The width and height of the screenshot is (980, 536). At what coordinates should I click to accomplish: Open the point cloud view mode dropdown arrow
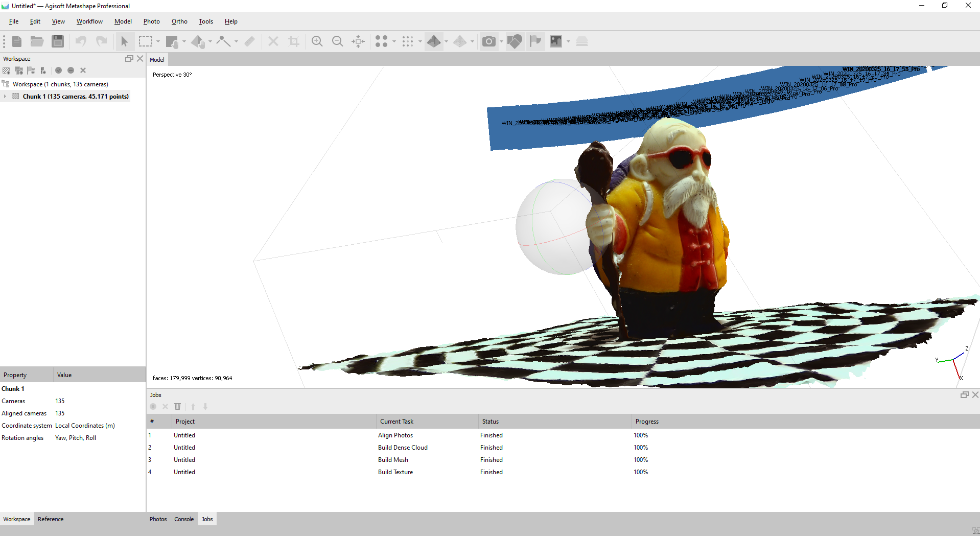pos(394,41)
